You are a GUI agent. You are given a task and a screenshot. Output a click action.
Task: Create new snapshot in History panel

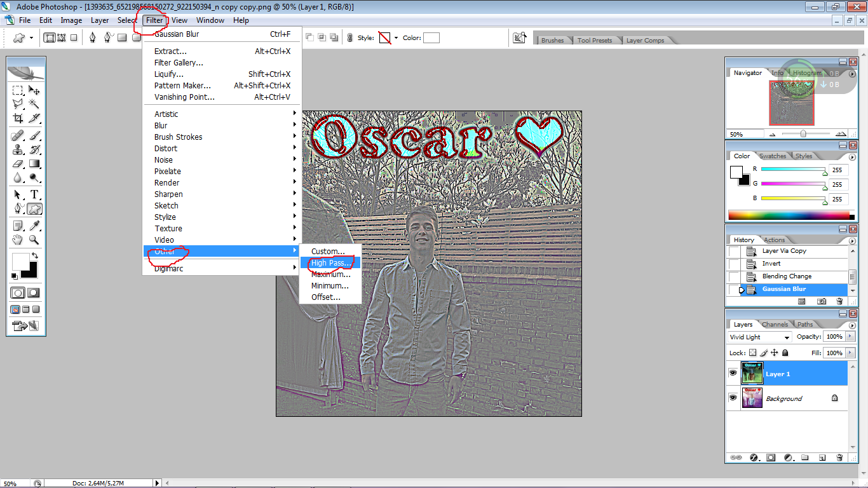[822, 301]
